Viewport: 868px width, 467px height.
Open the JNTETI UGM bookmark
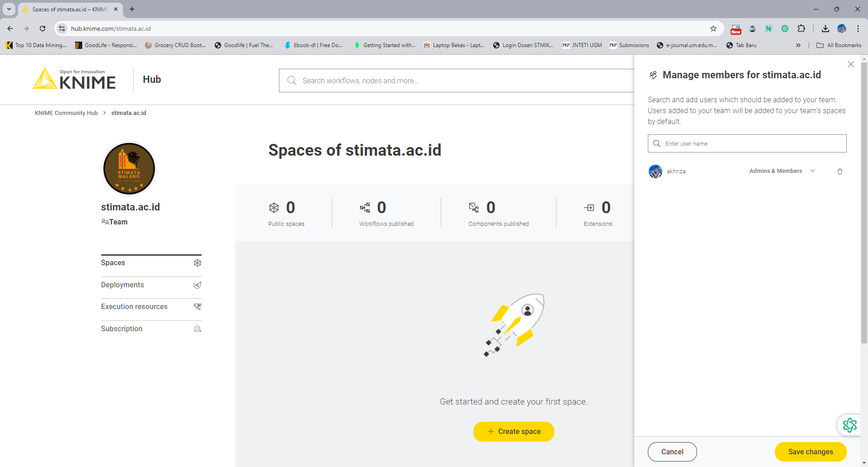click(x=582, y=45)
